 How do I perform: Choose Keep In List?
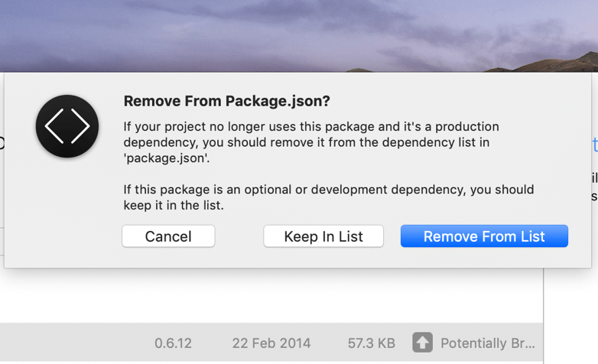323,236
